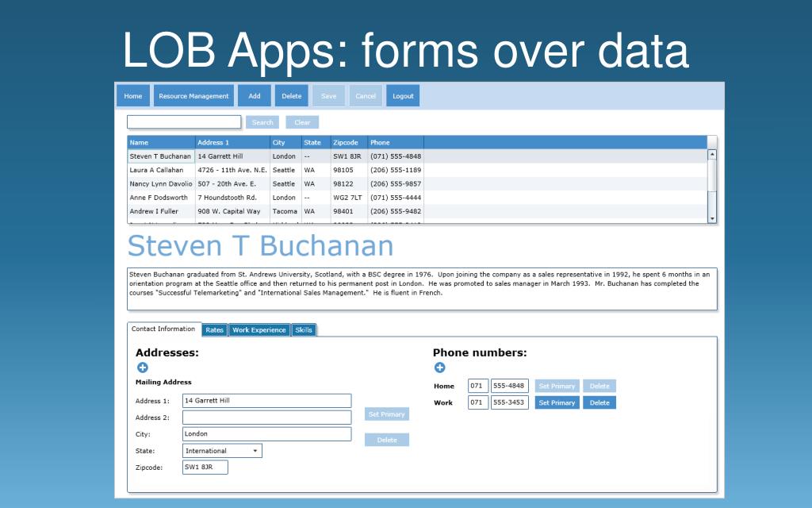Click the 'WG2 7LT' zipcode cell
The width and height of the screenshot is (812, 508).
349,198
